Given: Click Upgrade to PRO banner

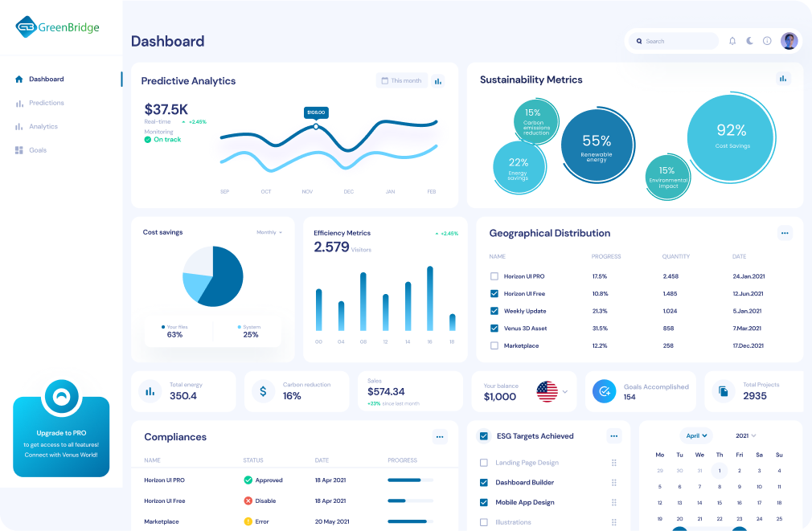Looking at the screenshot, I should tap(61, 436).
